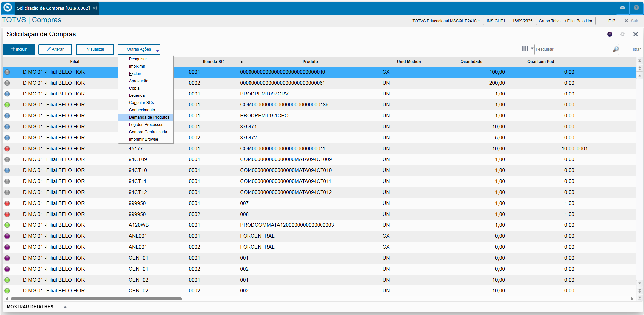
Task: Select cell FORCENTRAL of item 0001
Action: coord(257,236)
